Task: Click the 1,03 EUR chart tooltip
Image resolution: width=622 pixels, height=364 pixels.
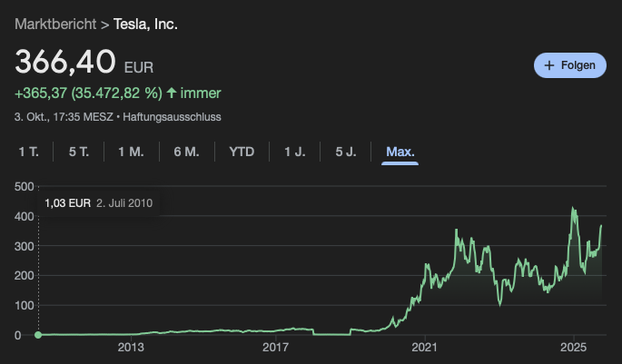Action: point(99,203)
